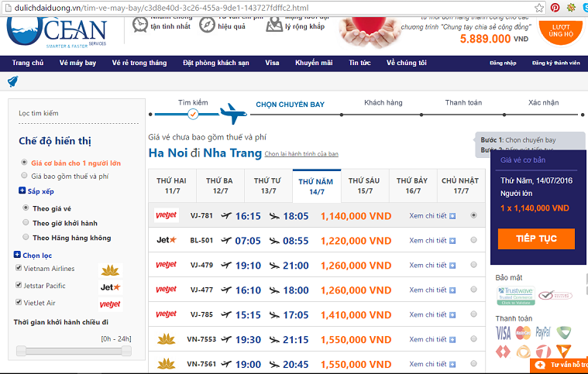
Task: Click the airplane icon in the progress tracker
Action: click(x=233, y=113)
